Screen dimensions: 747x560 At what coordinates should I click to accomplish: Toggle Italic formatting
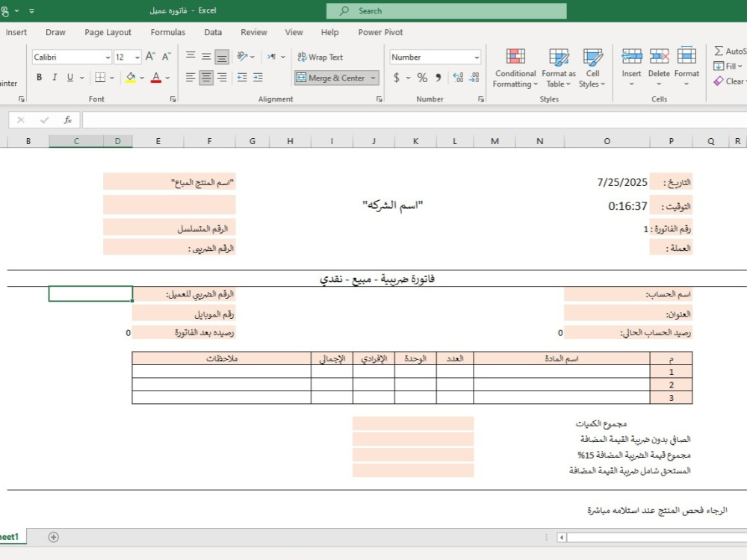point(55,77)
